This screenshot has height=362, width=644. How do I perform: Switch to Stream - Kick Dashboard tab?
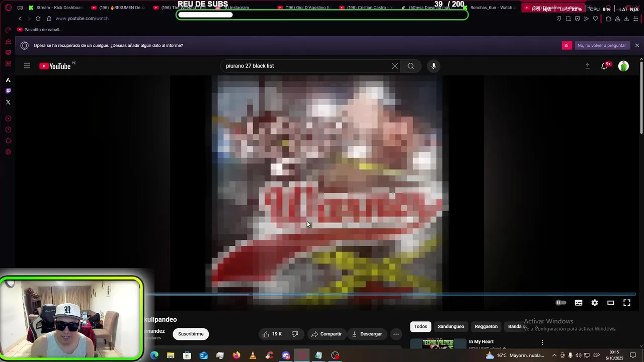tap(56, 8)
